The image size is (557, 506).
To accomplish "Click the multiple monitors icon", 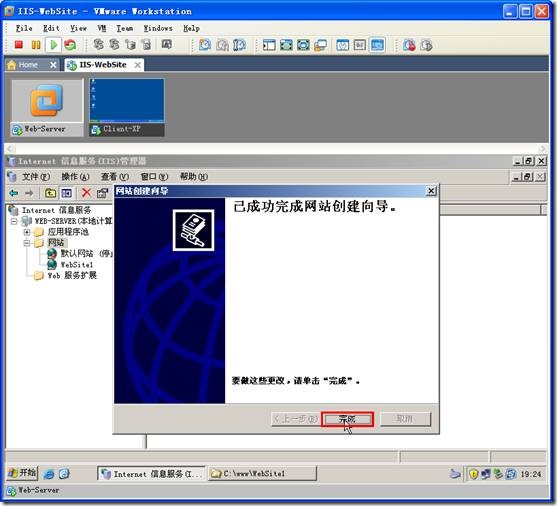I will [320, 45].
